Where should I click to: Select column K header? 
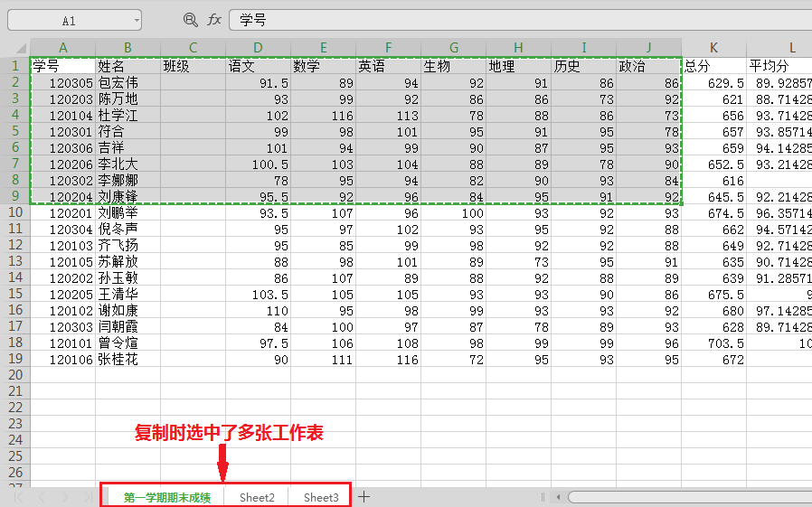coord(713,48)
